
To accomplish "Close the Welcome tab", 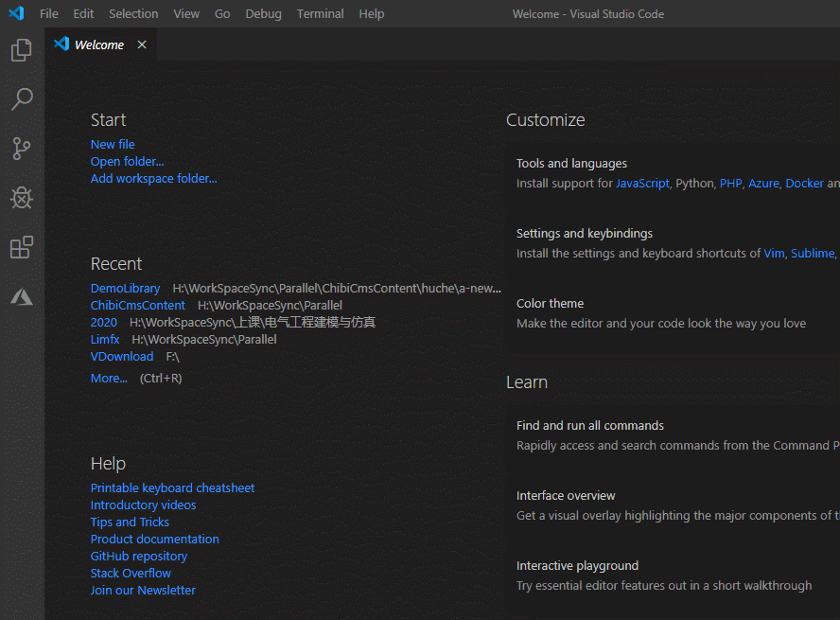I will click(142, 44).
